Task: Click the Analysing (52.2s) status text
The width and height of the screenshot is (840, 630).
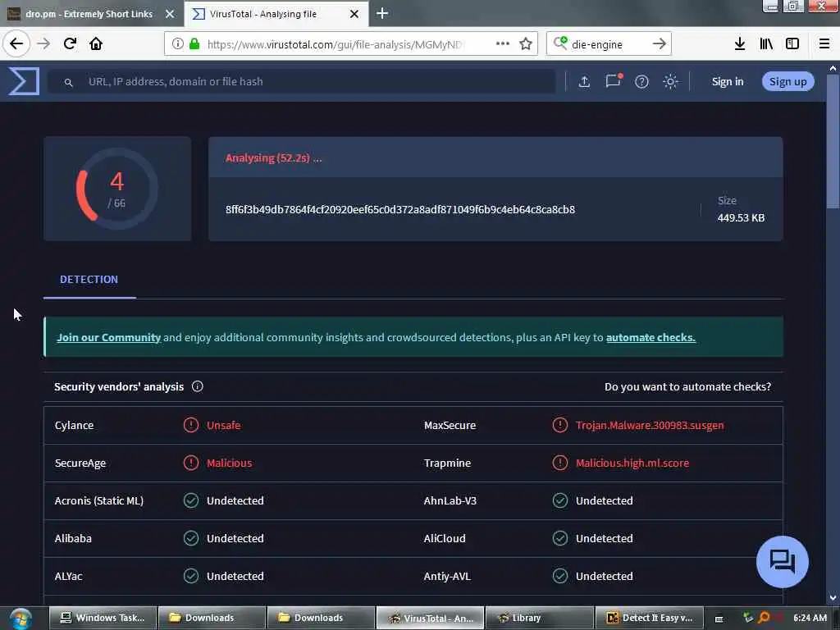Action: click(x=273, y=158)
